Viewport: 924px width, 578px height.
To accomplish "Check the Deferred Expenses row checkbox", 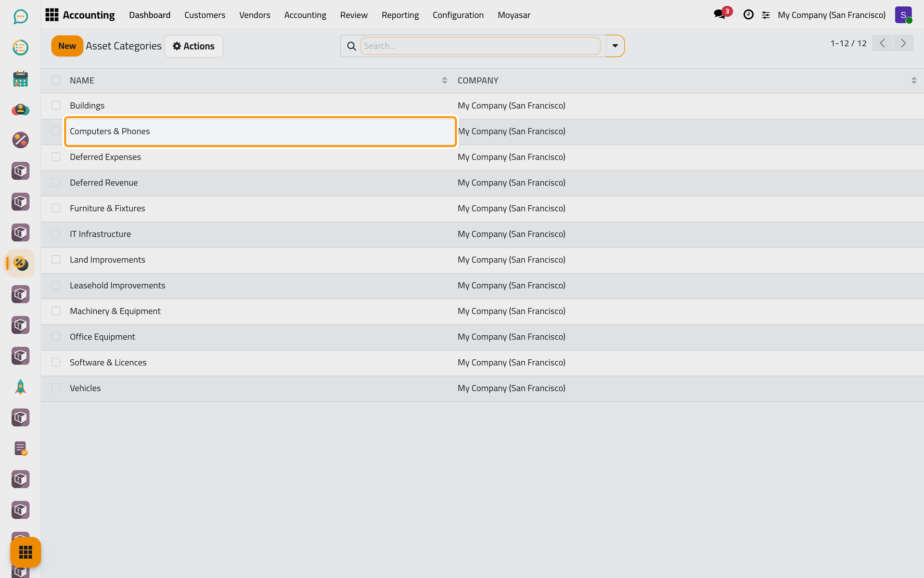I will coord(56,157).
